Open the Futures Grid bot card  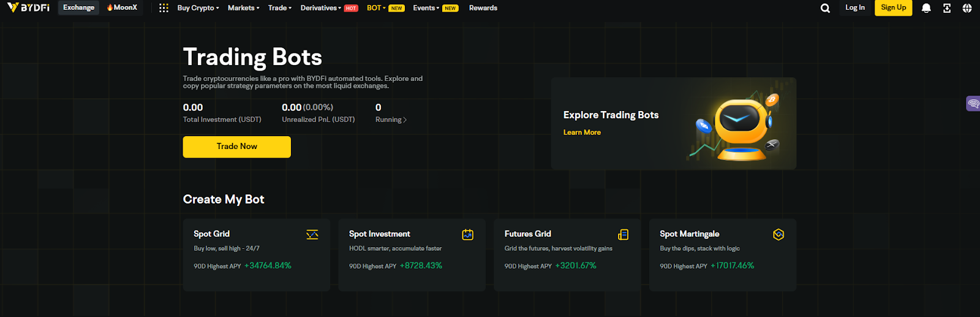pyautogui.click(x=567, y=254)
